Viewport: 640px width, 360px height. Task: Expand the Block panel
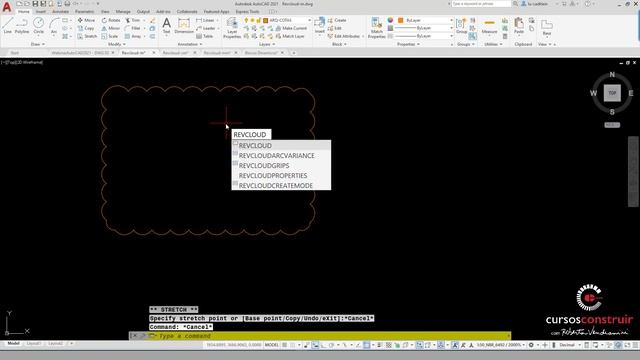pyautogui.click(x=339, y=44)
